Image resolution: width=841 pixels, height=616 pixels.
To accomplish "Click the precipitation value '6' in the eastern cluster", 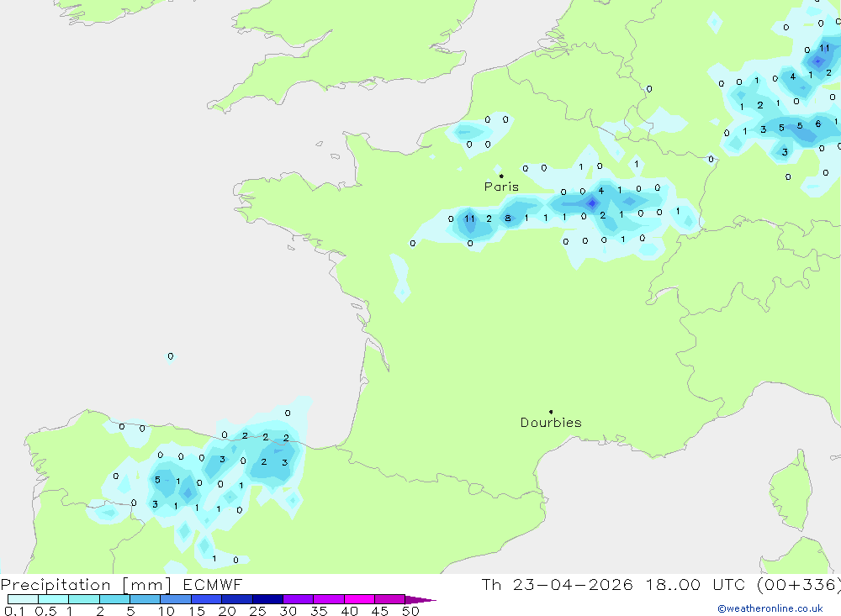I will pos(818,124).
